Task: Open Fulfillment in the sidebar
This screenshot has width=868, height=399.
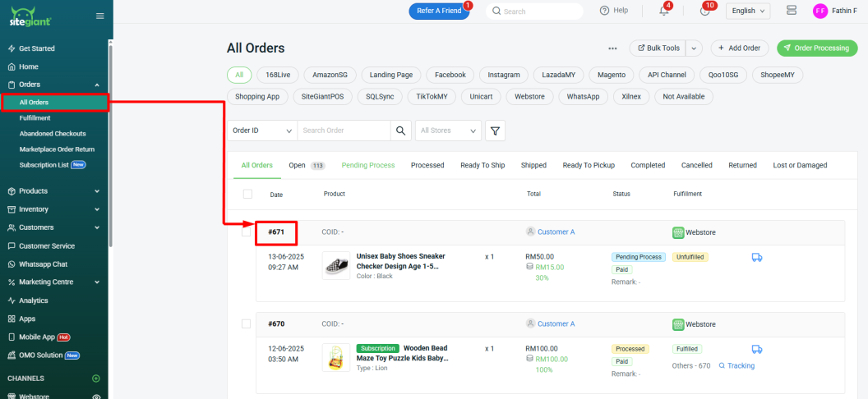Action: [x=35, y=117]
